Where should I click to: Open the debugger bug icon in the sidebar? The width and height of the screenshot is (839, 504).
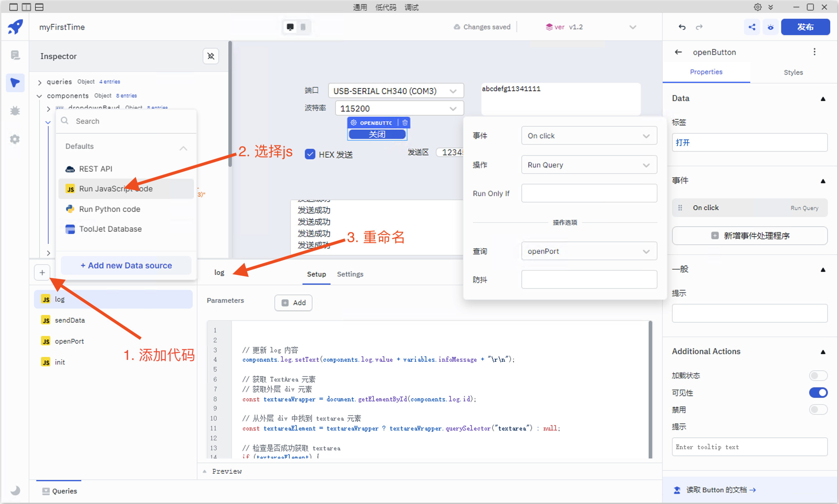[15, 111]
